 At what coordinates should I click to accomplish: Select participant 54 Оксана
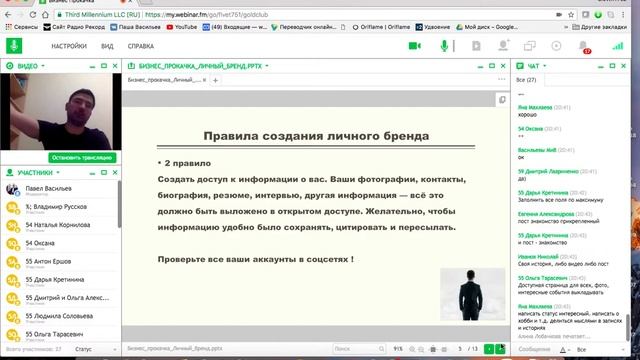point(60,244)
